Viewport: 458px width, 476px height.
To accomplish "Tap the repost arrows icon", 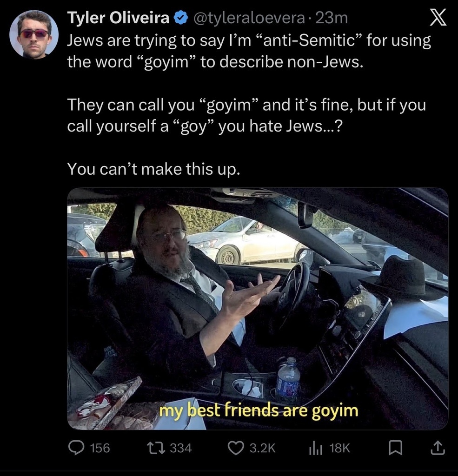I will tap(156, 448).
